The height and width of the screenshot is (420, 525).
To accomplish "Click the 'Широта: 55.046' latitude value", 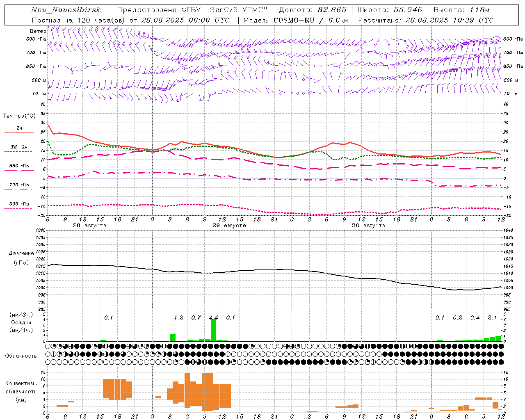I will [x=390, y=10].
